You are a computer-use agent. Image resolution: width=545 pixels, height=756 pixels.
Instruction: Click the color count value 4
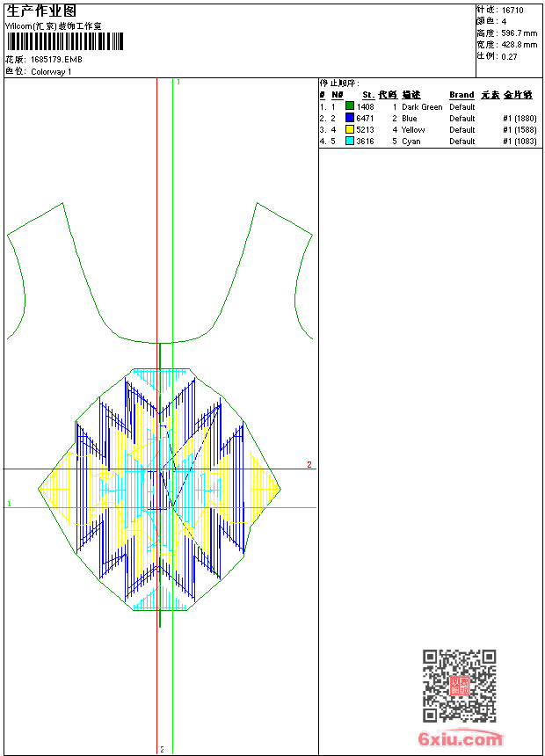point(504,22)
